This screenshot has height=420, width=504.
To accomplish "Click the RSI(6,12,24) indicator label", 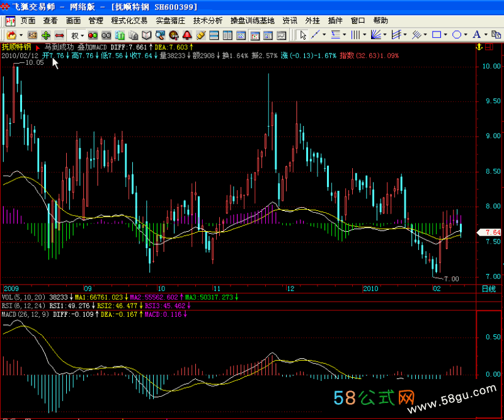I will (x=23, y=305).
